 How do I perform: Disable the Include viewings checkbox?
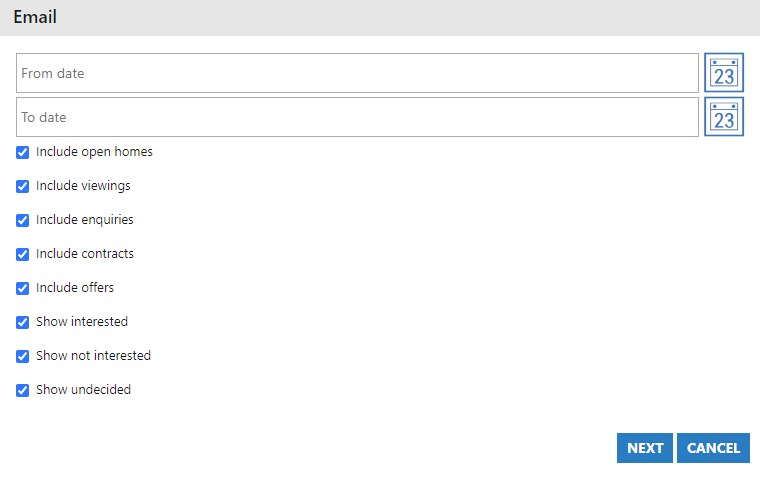point(23,187)
